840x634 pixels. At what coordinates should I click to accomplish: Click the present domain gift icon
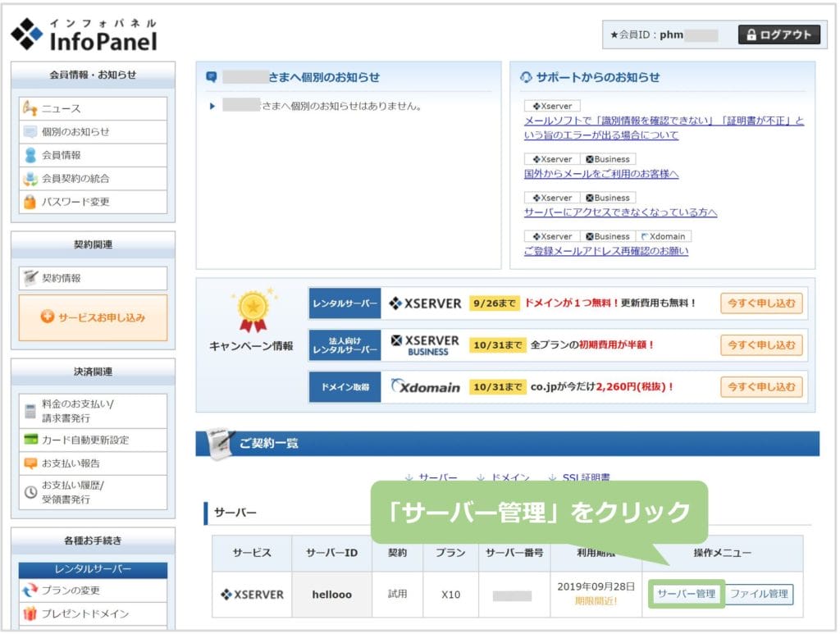pos(30,613)
